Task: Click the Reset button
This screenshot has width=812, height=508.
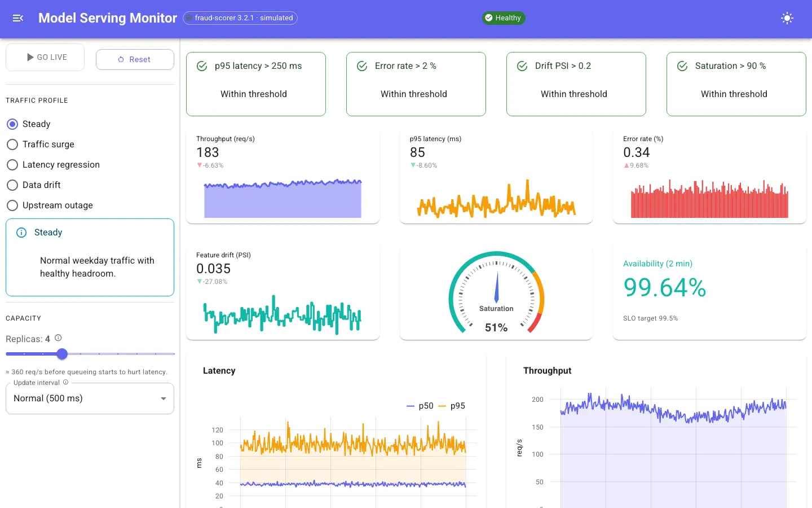Action: pyautogui.click(x=135, y=59)
